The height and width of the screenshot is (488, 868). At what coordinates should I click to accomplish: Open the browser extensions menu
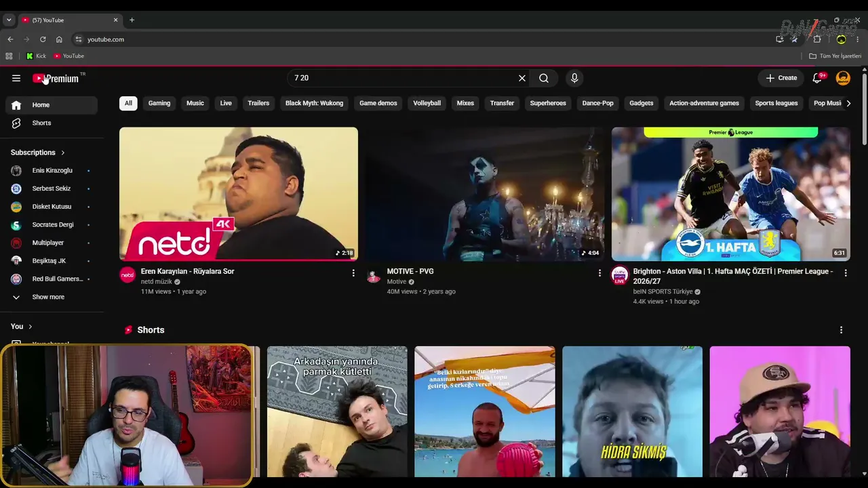click(x=817, y=39)
